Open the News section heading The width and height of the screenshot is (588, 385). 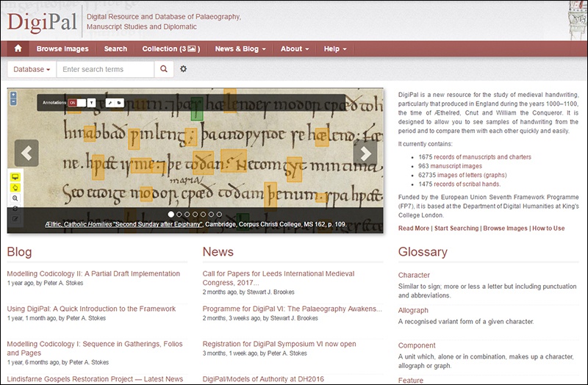[x=218, y=252]
